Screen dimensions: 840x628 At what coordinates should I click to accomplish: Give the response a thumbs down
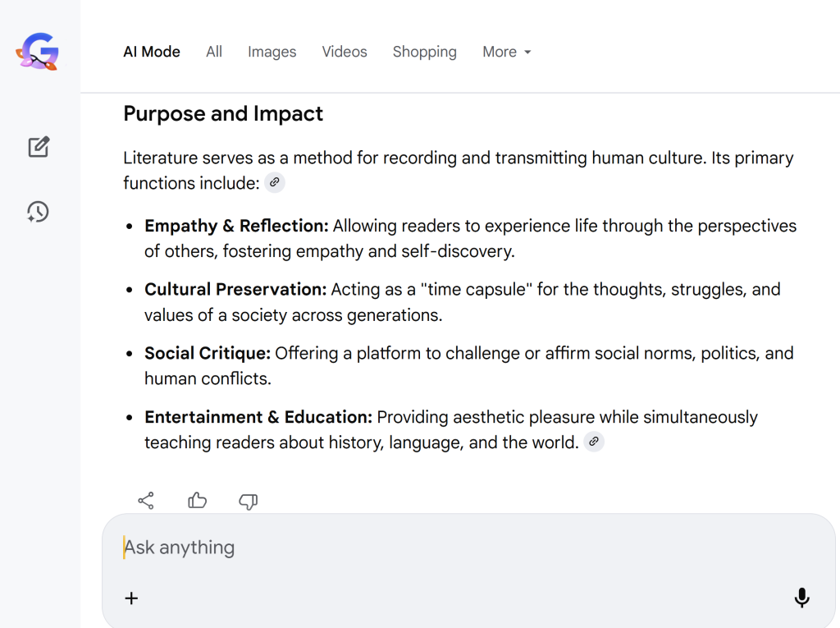point(248,501)
